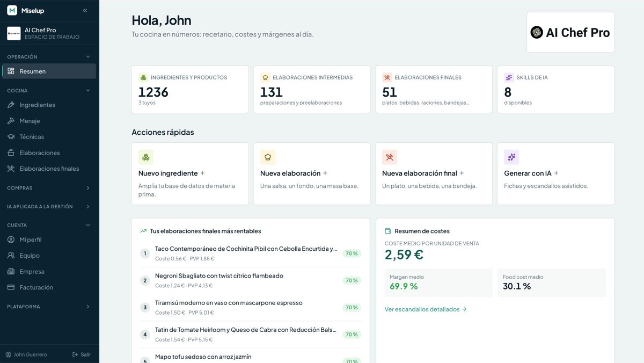Click the Salir logout icon
This screenshot has height=363, width=644.
click(x=75, y=354)
